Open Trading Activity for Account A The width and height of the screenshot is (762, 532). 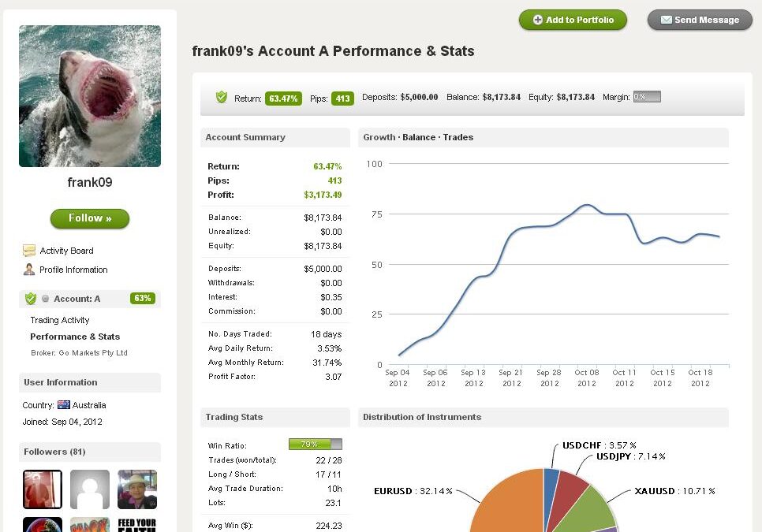click(x=60, y=320)
